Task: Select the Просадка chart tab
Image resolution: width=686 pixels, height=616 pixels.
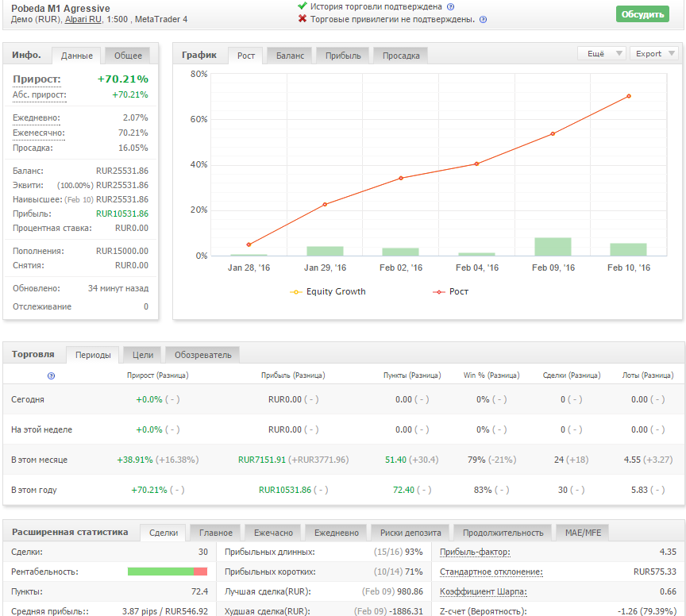Action: tap(401, 56)
